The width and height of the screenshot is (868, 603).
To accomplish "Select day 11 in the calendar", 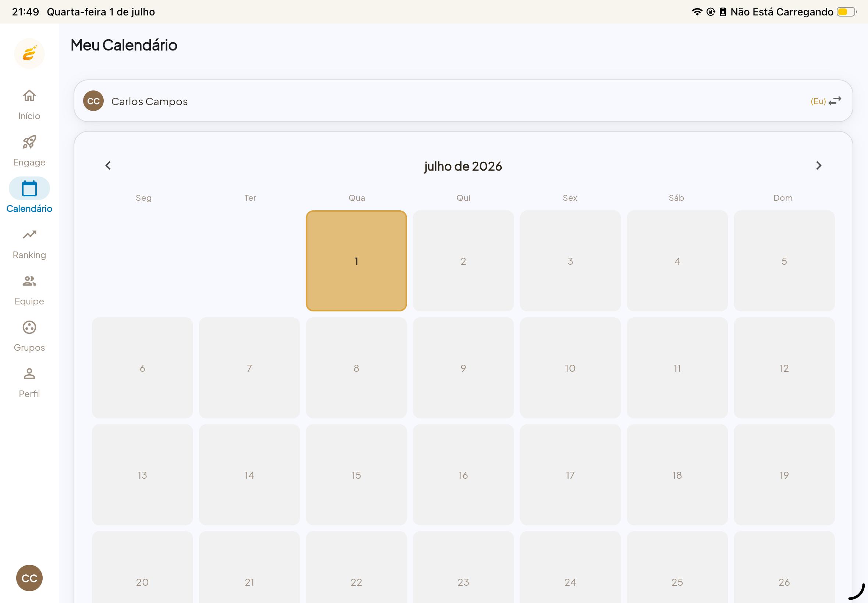I will point(677,368).
